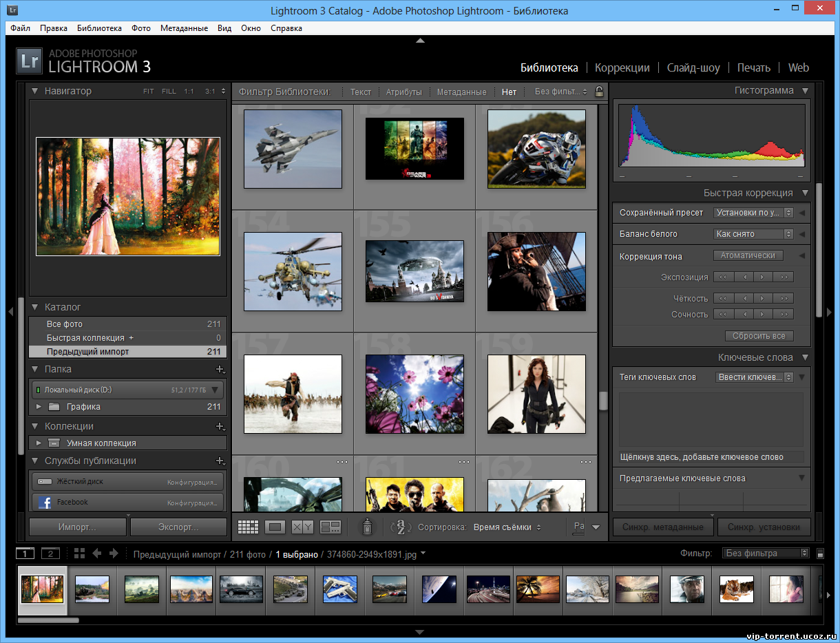Set Navigator zoom to FILL
The image size is (840, 643).
pos(169,91)
